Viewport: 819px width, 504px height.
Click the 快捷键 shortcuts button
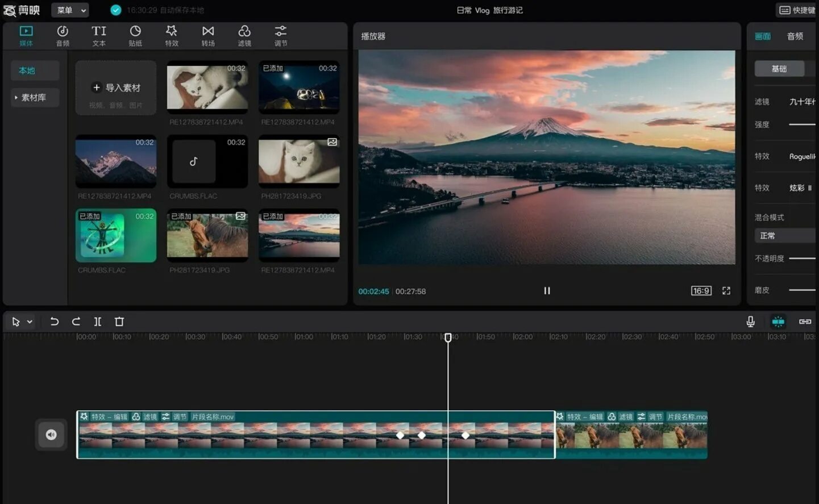[797, 10]
